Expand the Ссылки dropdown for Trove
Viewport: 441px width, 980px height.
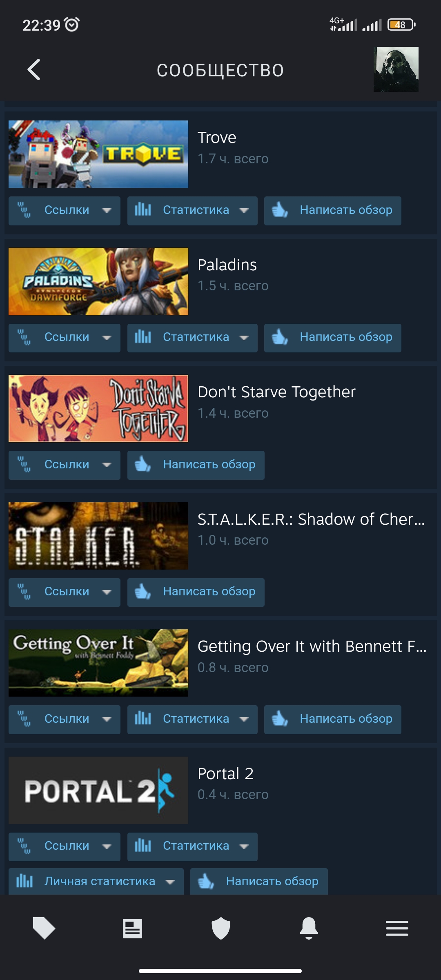click(x=65, y=211)
